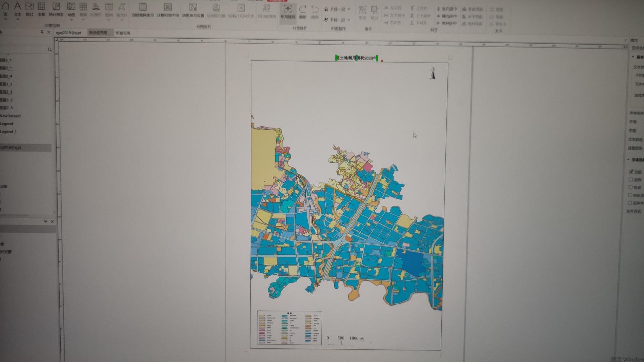
Task: Enable the 右斜体 right italic checkbox
Action: 630,195
